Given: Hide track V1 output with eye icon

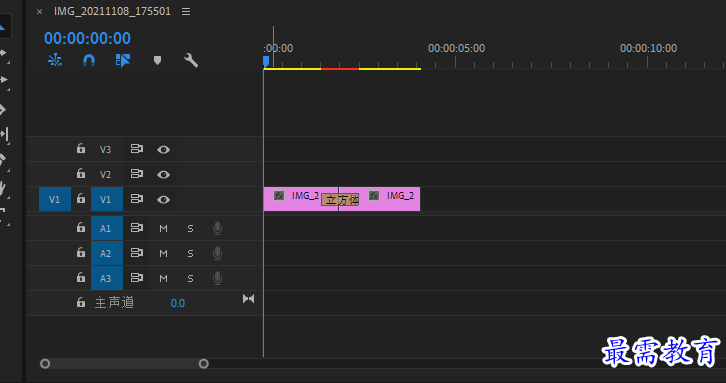Looking at the screenshot, I should click(163, 200).
